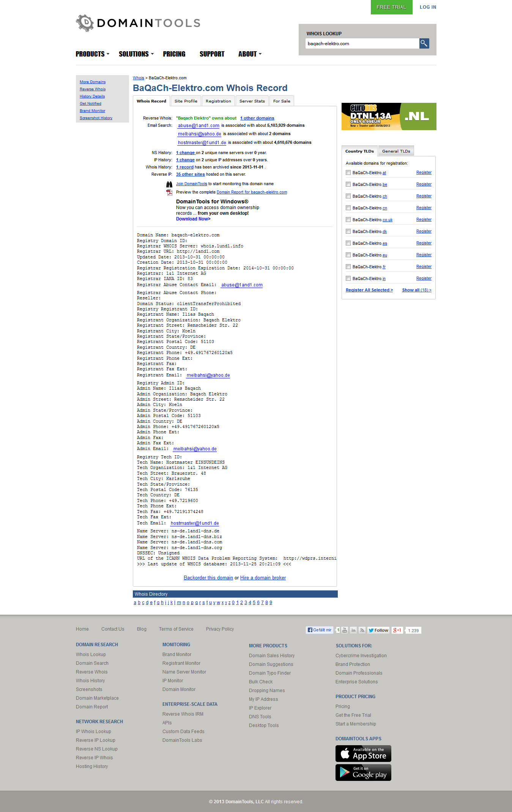
Task: Check the BaQaCh-Elektro.ch checkbox
Action: [x=348, y=196]
